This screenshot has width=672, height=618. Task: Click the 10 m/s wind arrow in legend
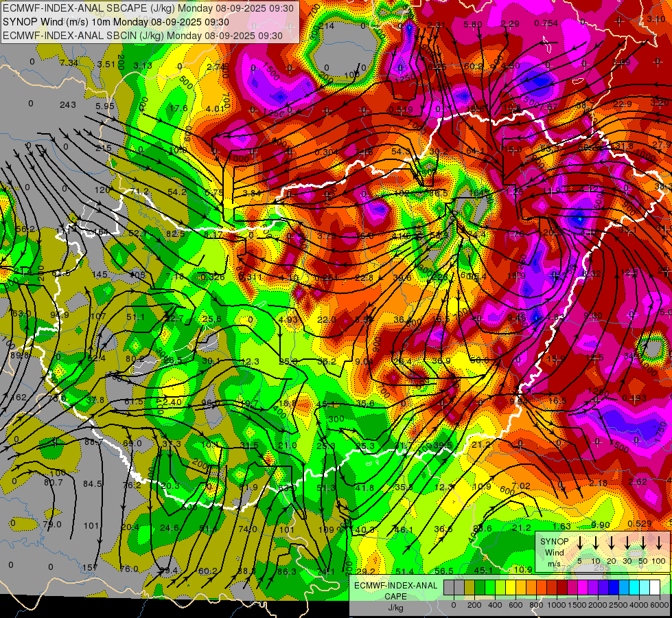596,543
